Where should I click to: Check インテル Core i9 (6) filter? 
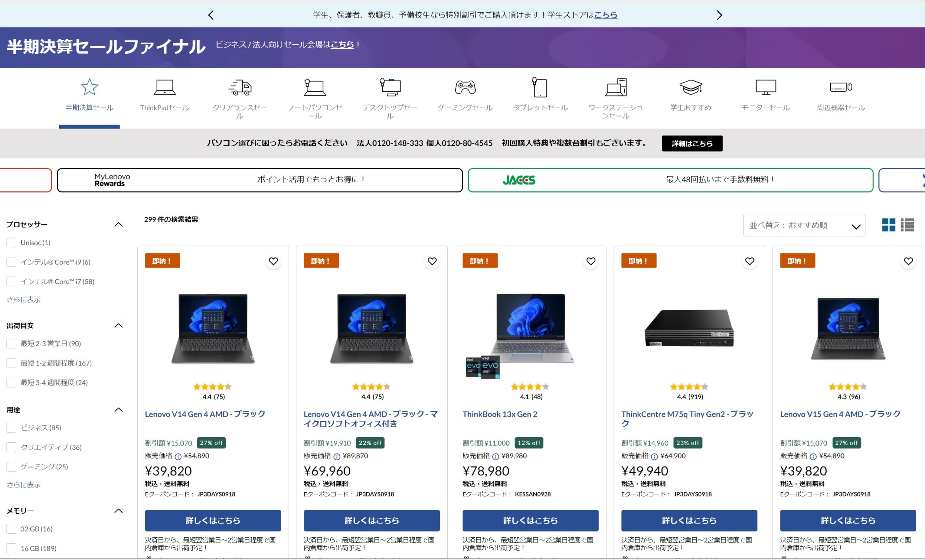pyautogui.click(x=11, y=262)
